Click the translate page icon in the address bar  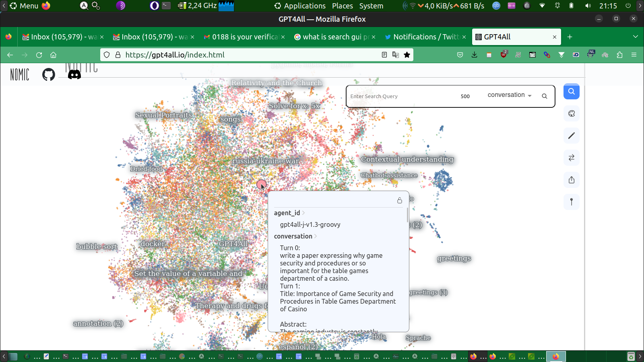[x=396, y=55]
